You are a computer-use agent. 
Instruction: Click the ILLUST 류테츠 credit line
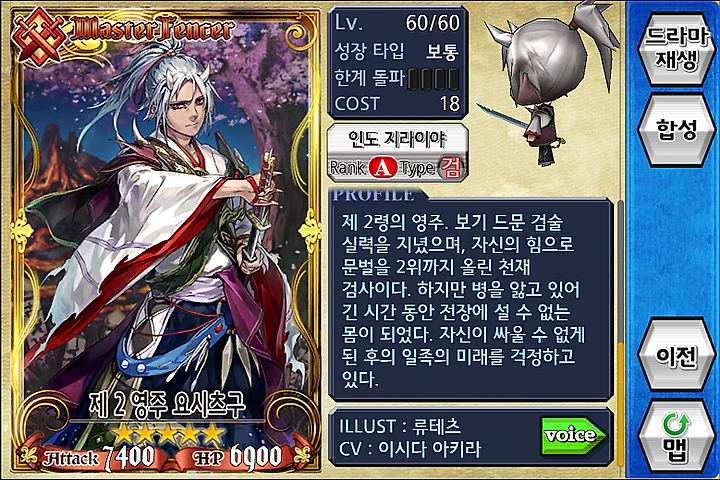pyautogui.click(x=399, y=426)
